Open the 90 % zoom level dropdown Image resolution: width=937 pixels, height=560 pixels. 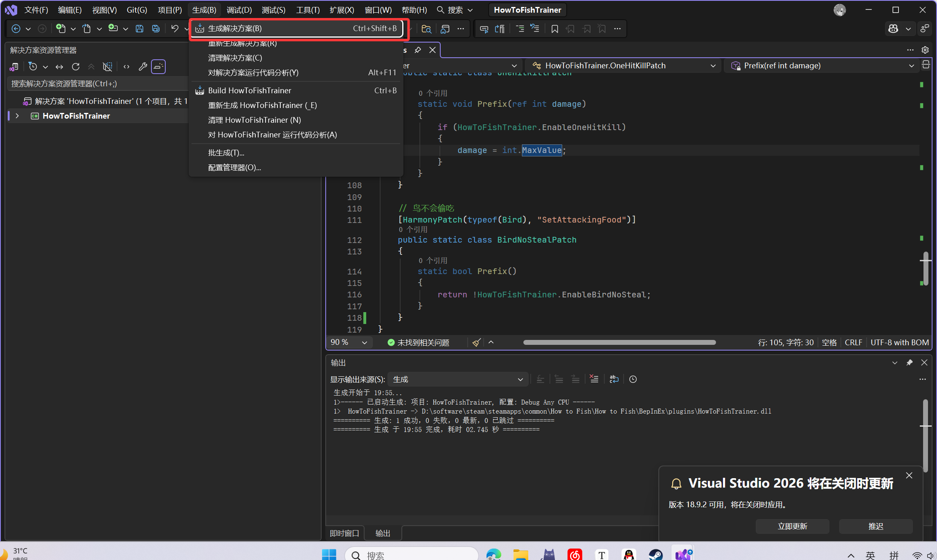(349, 342)
